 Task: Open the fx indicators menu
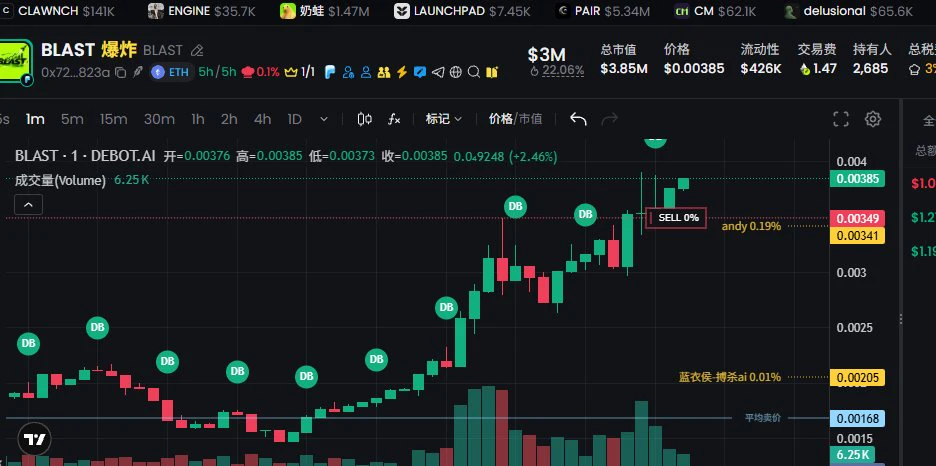[394, 119]
